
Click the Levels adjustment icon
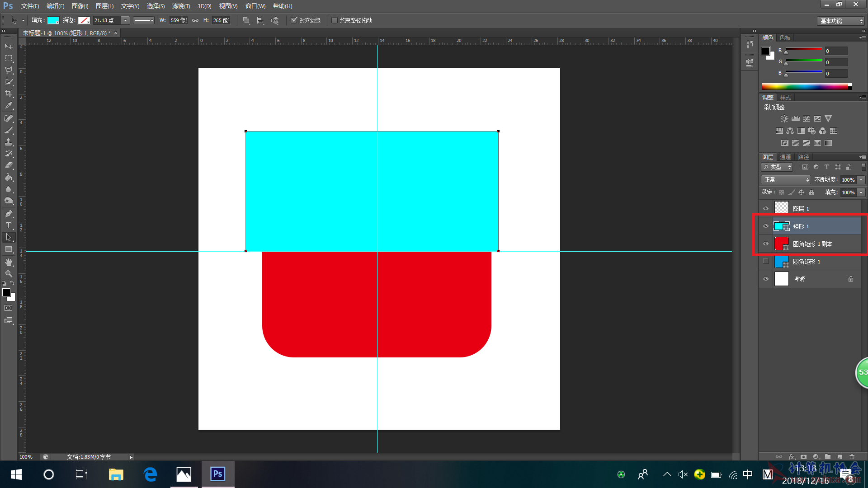pos(796,118)
